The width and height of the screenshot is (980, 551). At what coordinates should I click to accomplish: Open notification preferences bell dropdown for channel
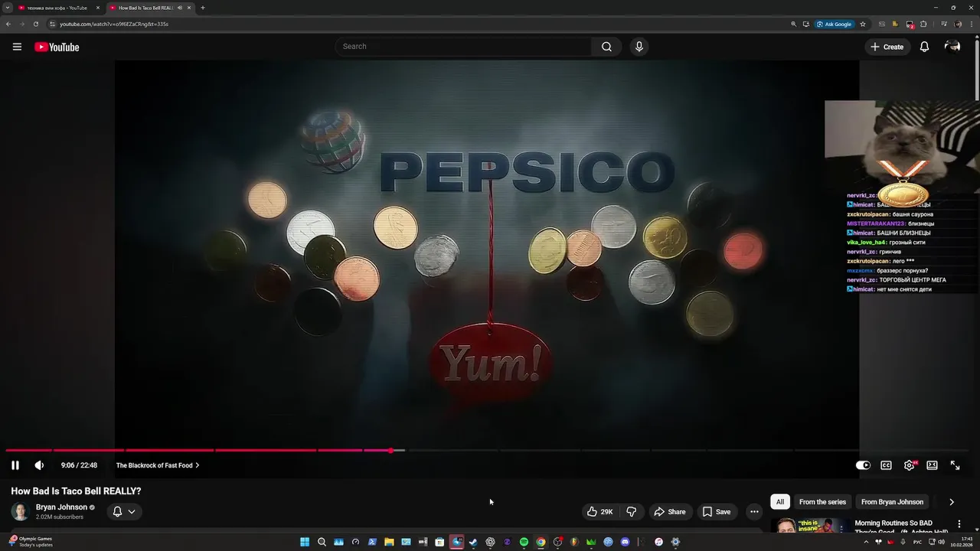point(124,511)
